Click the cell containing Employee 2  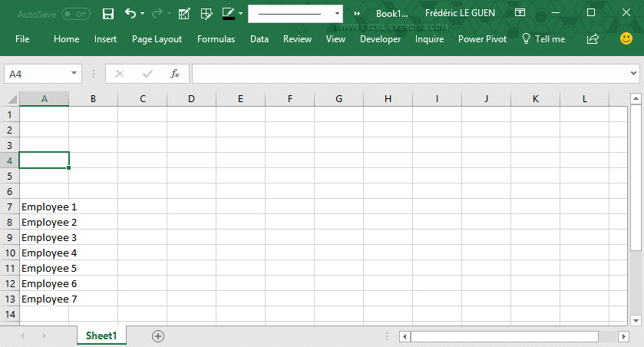coord(44,222)
